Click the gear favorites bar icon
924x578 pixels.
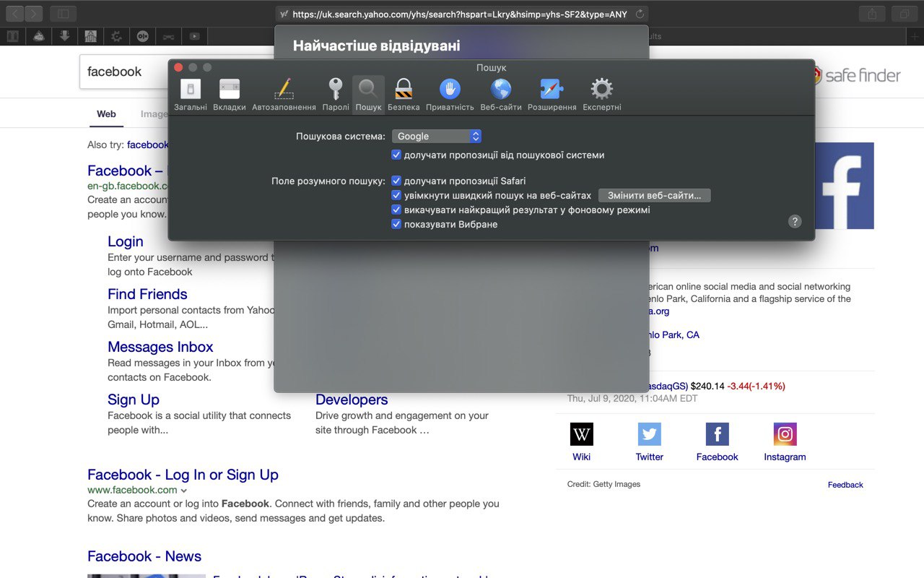point(116,36)
